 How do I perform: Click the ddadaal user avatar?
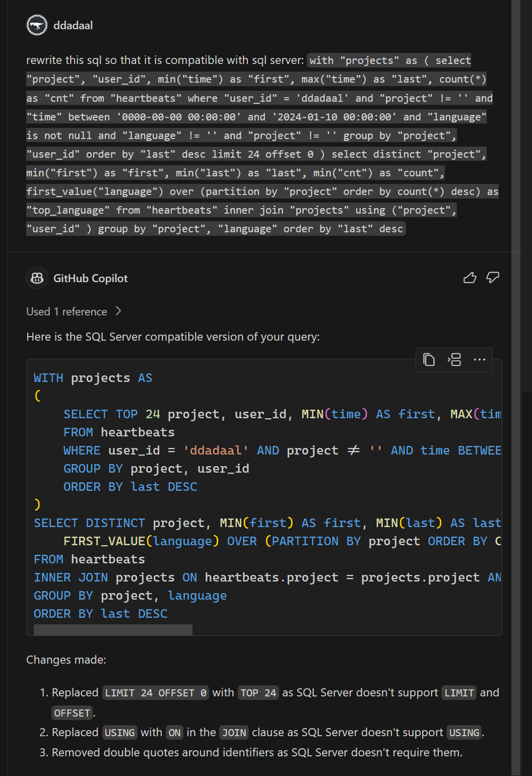pos(37,25)
